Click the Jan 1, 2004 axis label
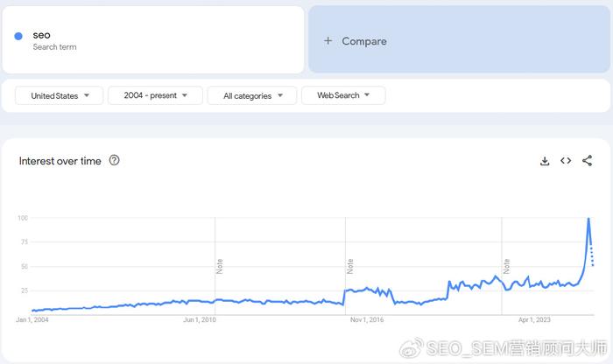 32,320
